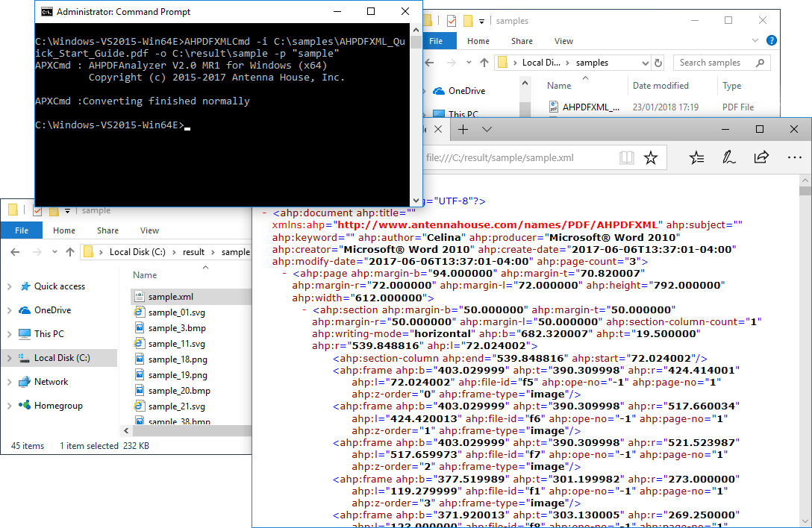This screenshot has height=528, width=812.
Task: Collapse the ahp:page XML node
Action: coord(285,274)
